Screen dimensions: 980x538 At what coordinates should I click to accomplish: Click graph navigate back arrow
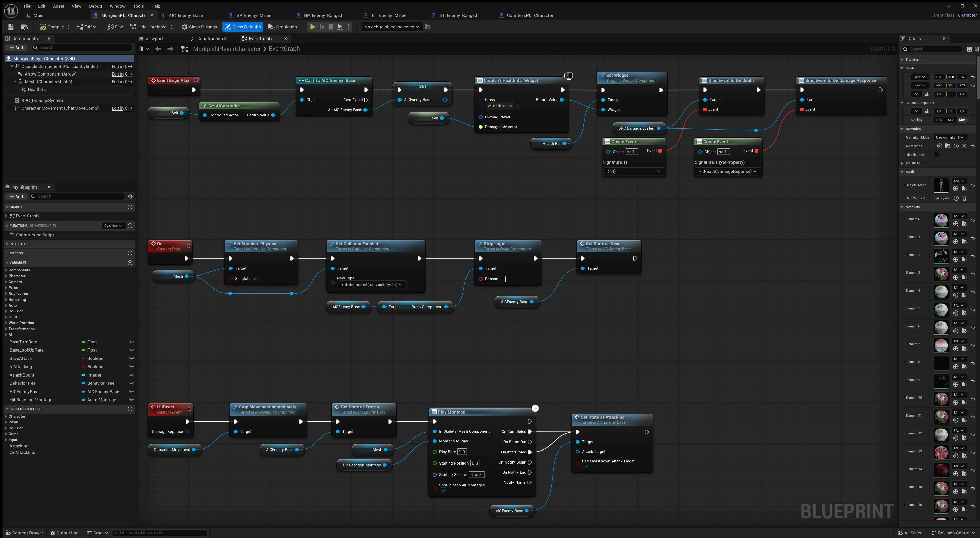click(158, 49)
